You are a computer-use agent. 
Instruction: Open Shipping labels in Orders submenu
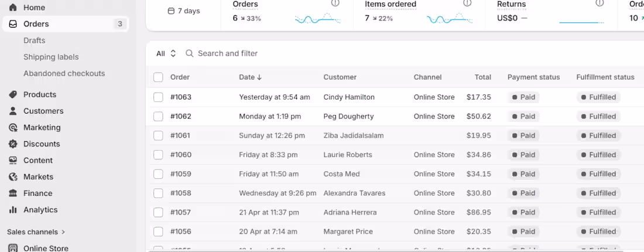pyautogui.click(x=51, y=57)
